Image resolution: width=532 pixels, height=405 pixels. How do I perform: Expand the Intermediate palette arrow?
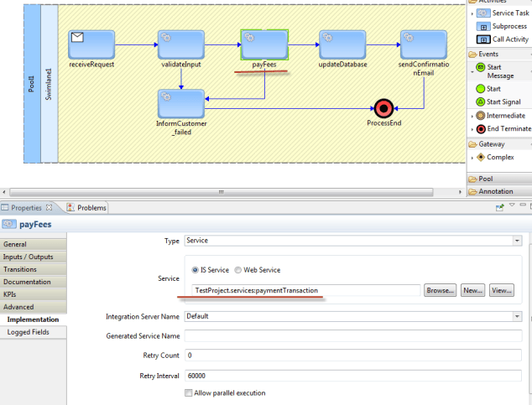coord(472,117)
